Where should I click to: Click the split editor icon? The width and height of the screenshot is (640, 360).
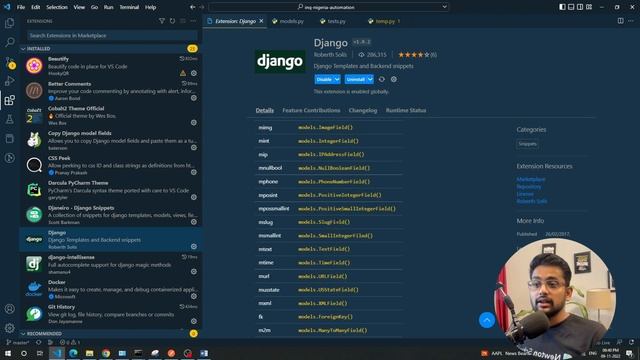point(620,21)
